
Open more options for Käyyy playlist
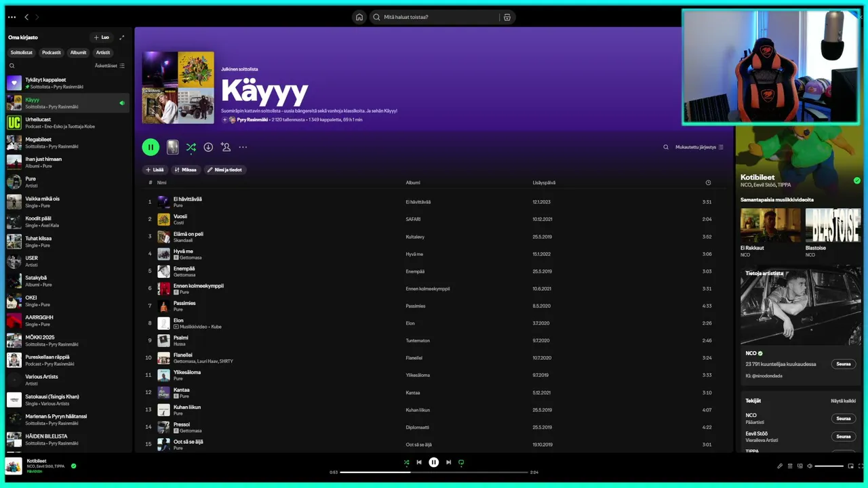[x=243, y=147]
